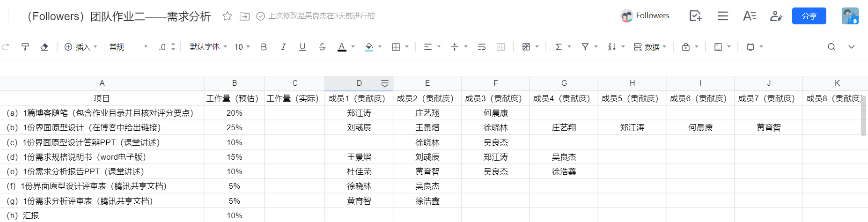This screenshot has width=868, height=222.
Task: Toggle strikethrough formatting
Action: coord(322,47)
